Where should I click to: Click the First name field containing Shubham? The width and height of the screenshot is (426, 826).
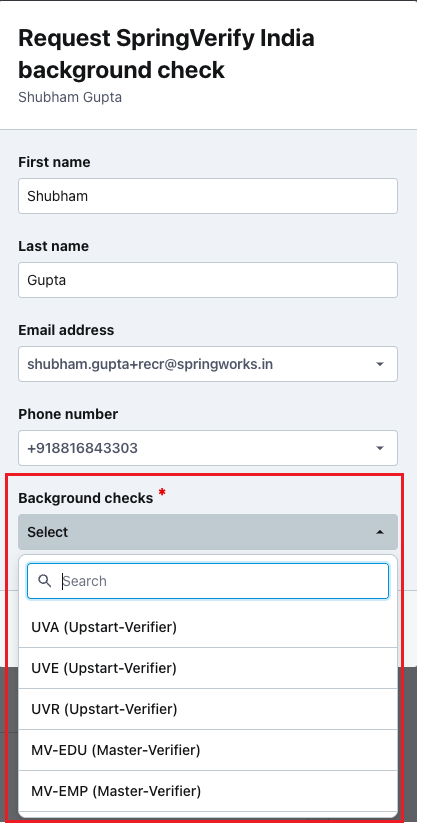point(208,196)
